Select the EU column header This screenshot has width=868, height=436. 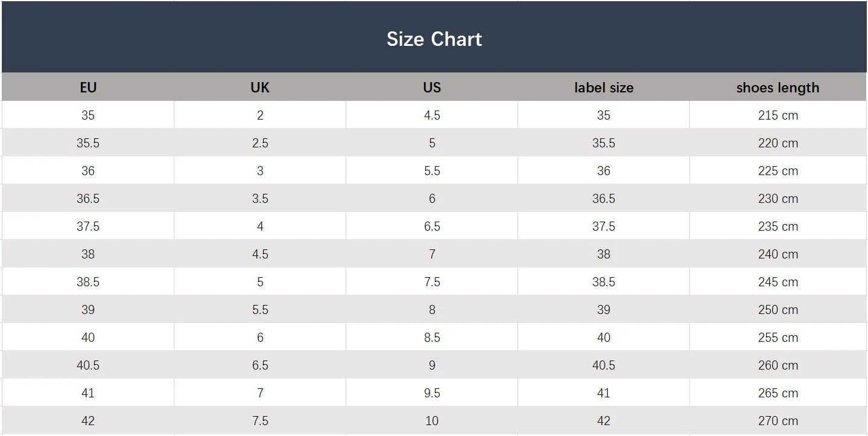coord(88,88)
